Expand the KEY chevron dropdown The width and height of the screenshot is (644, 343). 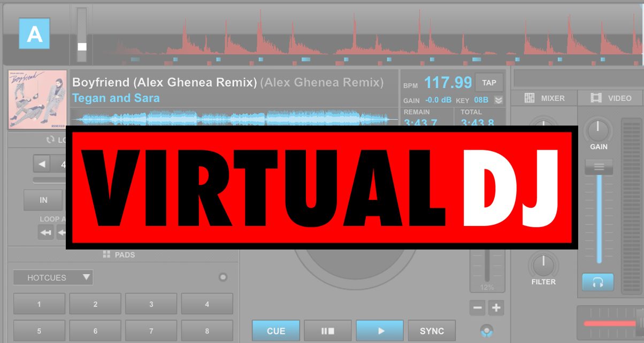(x=499, y=100)
